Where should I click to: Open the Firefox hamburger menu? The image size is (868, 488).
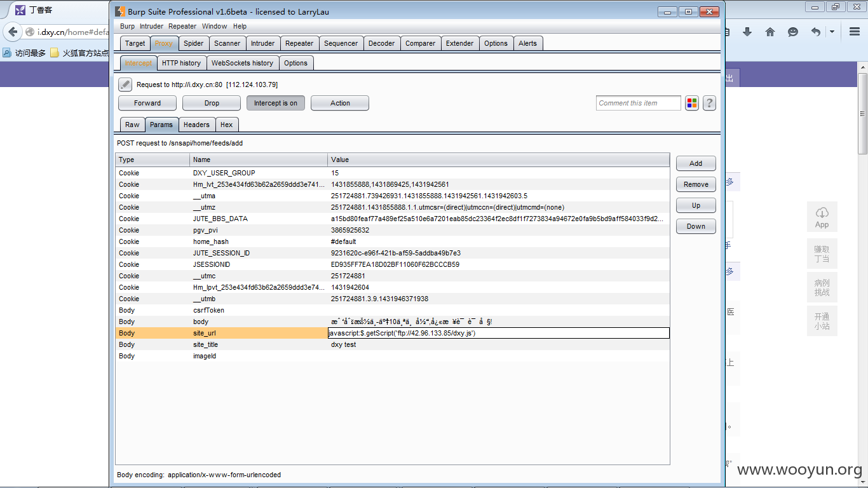point(855,32)
